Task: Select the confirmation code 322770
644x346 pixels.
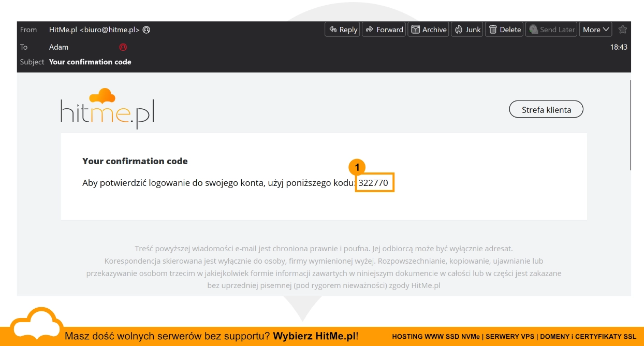Action: [x=373, y=183]
